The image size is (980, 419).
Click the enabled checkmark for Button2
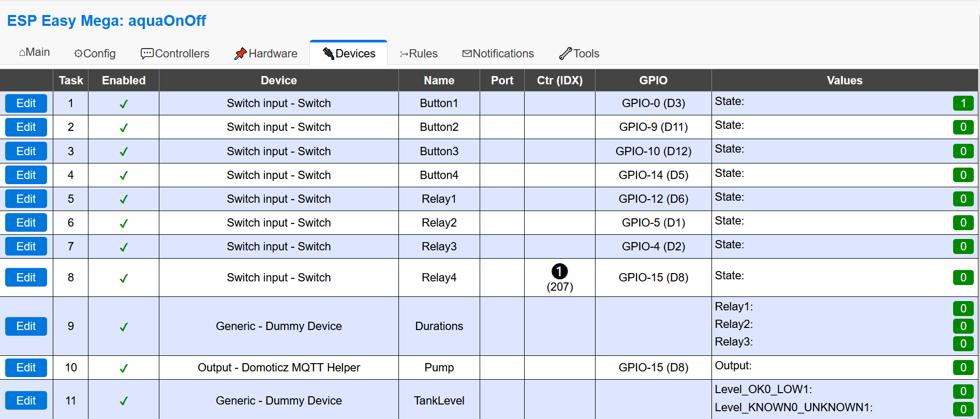click(124, 128)
